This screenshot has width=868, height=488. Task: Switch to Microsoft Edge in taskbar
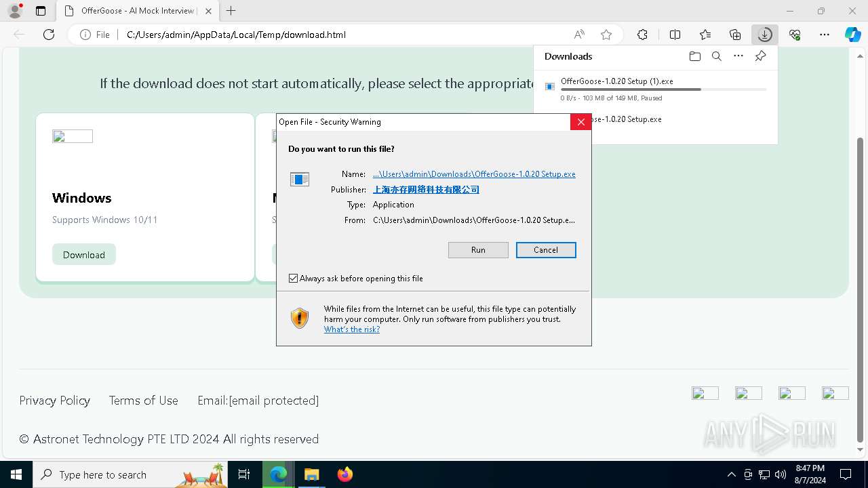coord(279,474)
